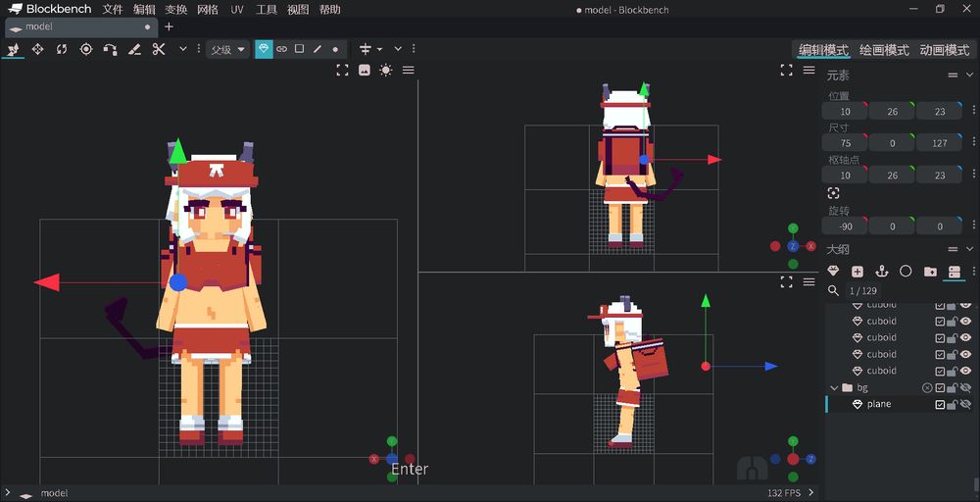Select 编辑模式 edit mode
Screen dimensions: 980x502
pyautogui.click(x=824, y=50)
